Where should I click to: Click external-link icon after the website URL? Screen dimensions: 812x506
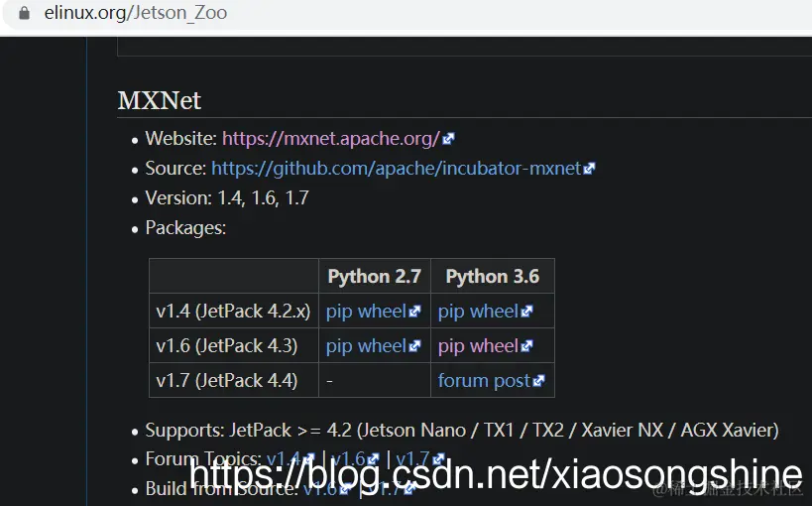click(x=448, y=139)
